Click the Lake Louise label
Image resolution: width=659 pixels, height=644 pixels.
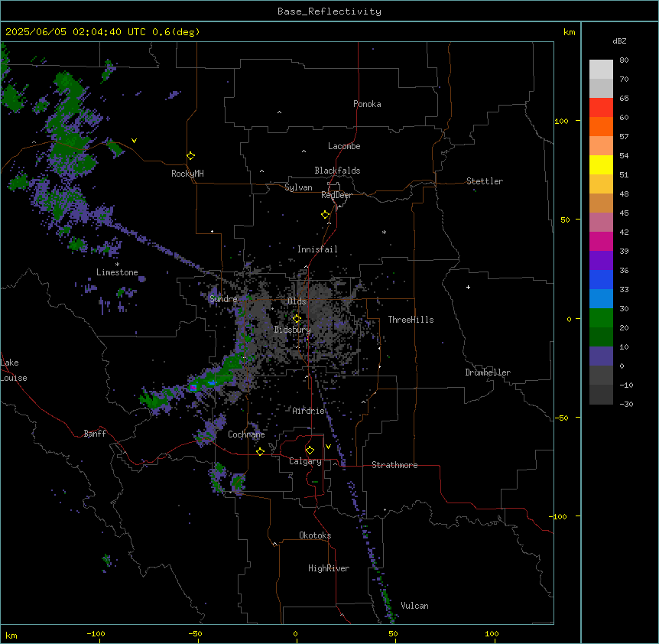tap(14, 370)
